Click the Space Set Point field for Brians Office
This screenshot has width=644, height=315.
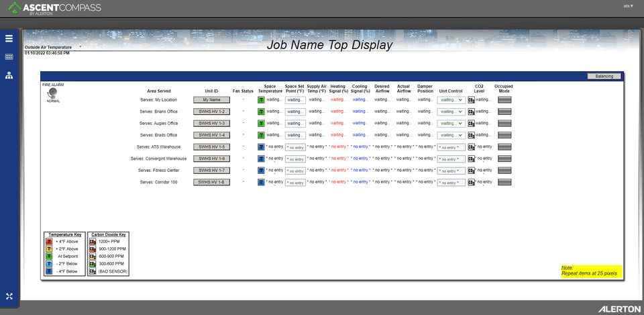pos(295,111)
